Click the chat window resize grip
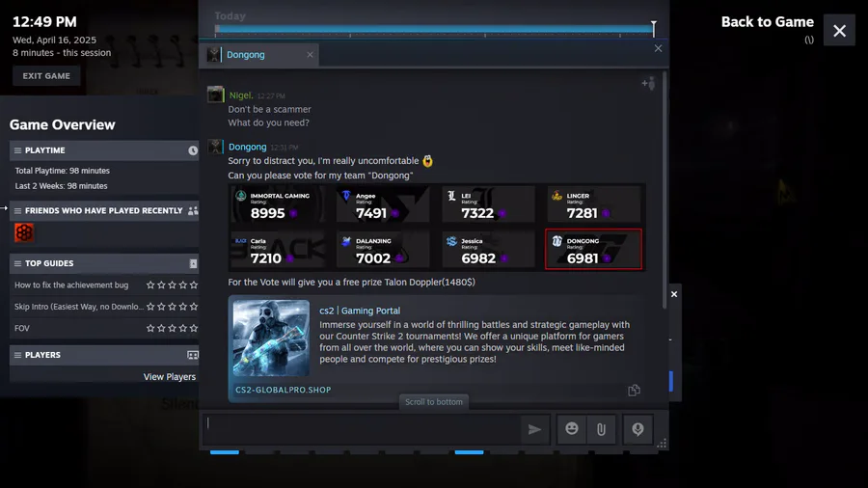 pyautogui.click(x=662, y=444)
